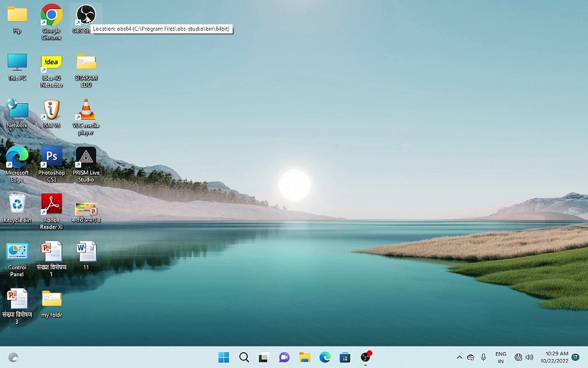Open taskbar Search
The height and width of the screenshot is (368, 588).
244,357
